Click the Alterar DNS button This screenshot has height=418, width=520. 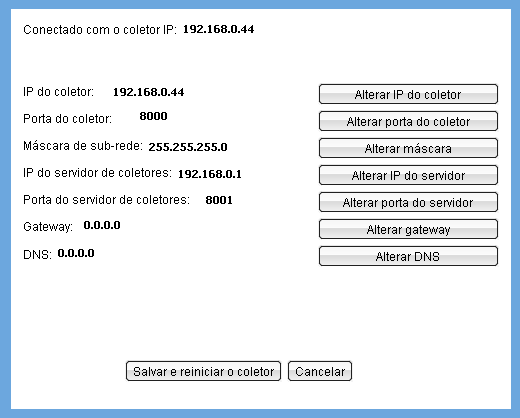(408, 256)
